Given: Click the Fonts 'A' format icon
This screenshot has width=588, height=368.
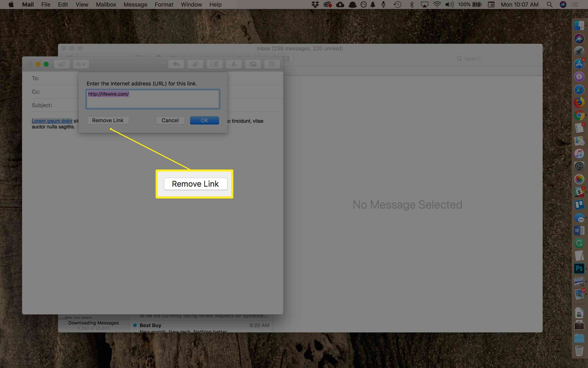Looking at the screenshot, I should click(234, 64).
